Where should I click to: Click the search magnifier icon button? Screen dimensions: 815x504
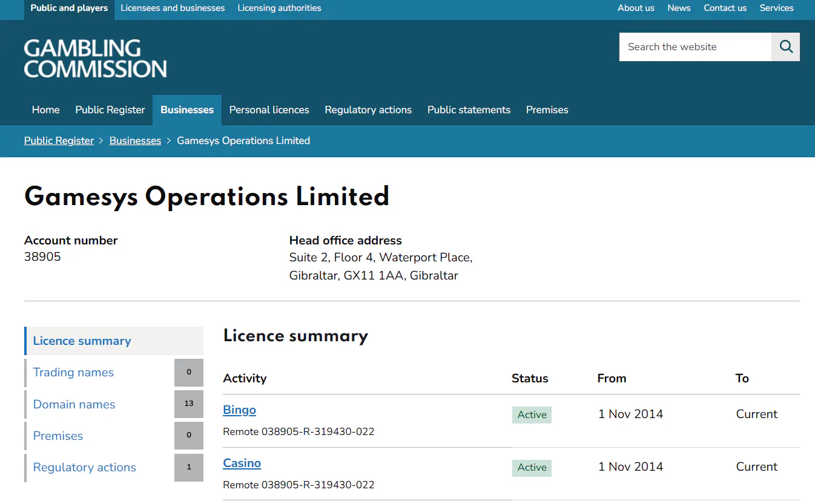pos(785,47)
